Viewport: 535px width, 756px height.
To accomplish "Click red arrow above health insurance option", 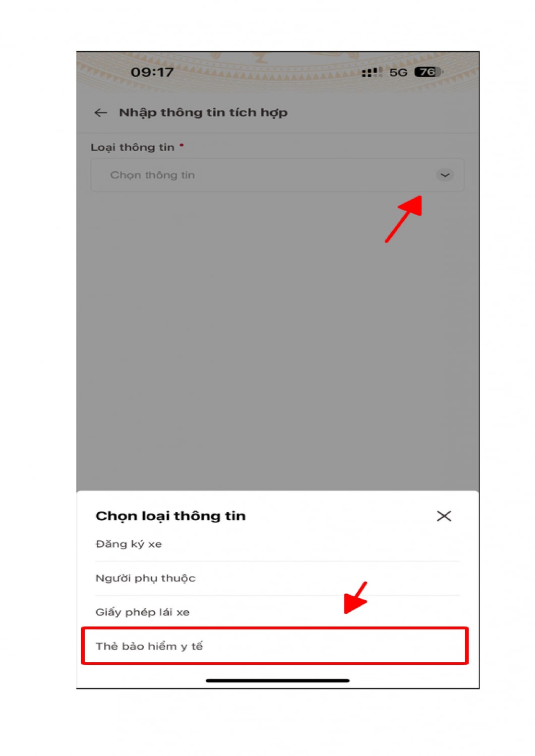I will (356, 598).
